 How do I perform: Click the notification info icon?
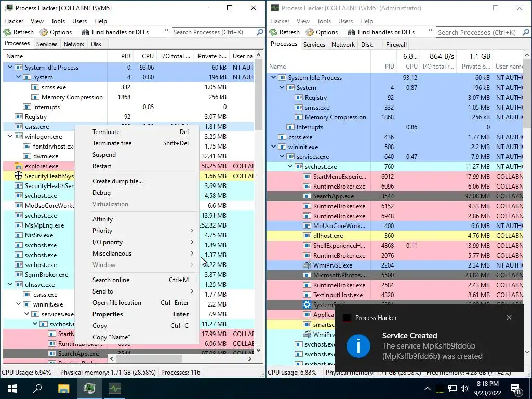pyautogui.click(x=358, y=345)
